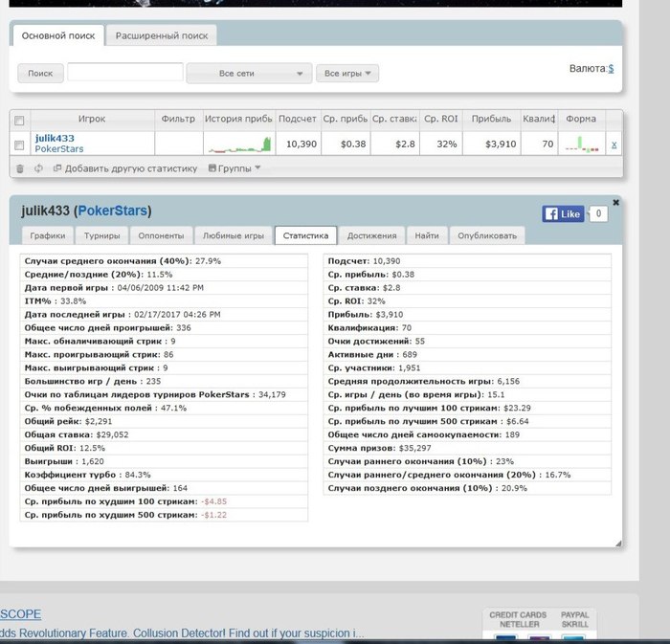Click the Выигрыши : 1,620 row
The image size is (670, 644).
point(164,461)
